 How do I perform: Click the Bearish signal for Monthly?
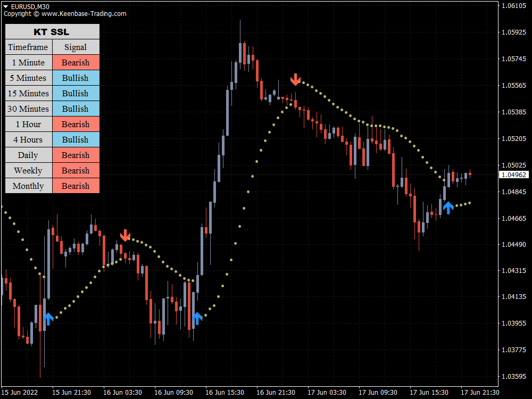point(76,186)
